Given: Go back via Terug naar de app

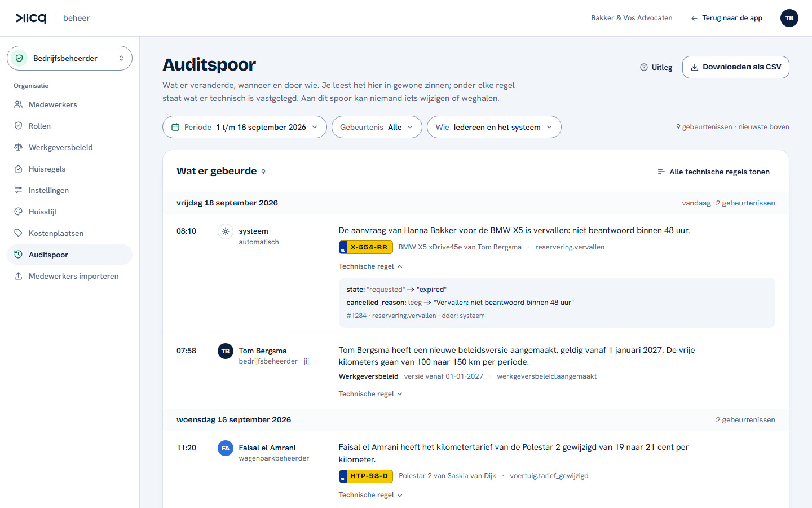Looking at the screenshot, I should (x=726, y=18).
